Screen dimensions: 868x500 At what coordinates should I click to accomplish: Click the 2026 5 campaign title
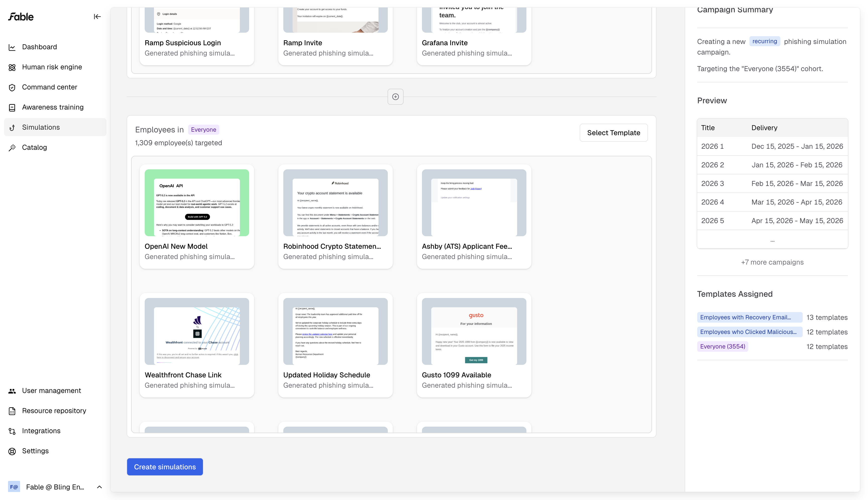713,221
